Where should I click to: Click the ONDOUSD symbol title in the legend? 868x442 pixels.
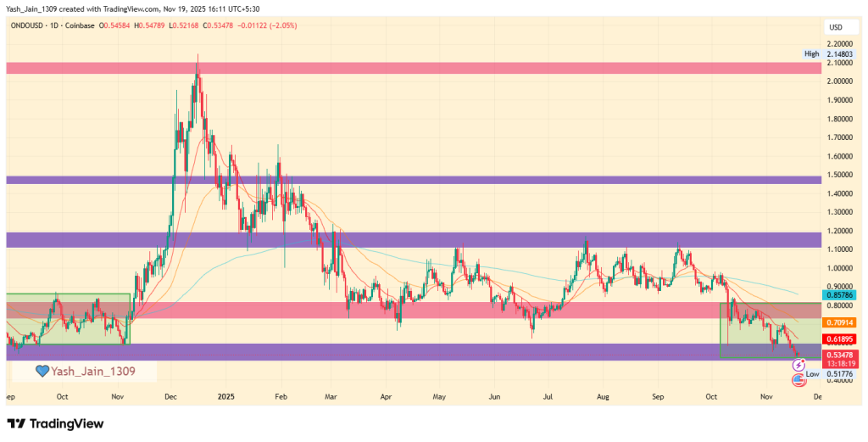coord(31,25)
